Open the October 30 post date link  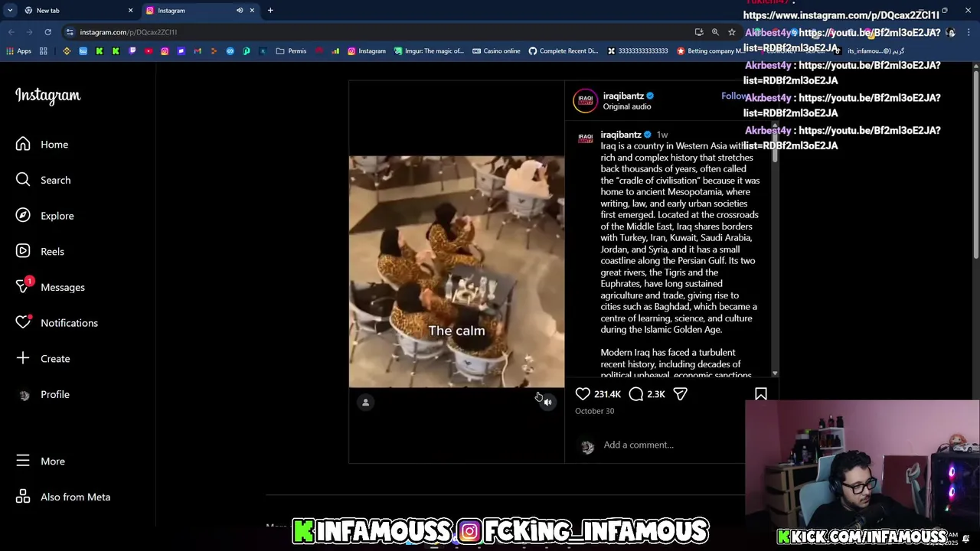(594, 411)
